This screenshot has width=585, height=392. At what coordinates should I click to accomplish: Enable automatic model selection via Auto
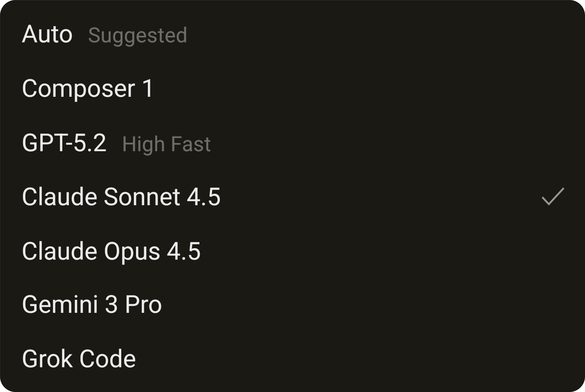tap(47, 34)
